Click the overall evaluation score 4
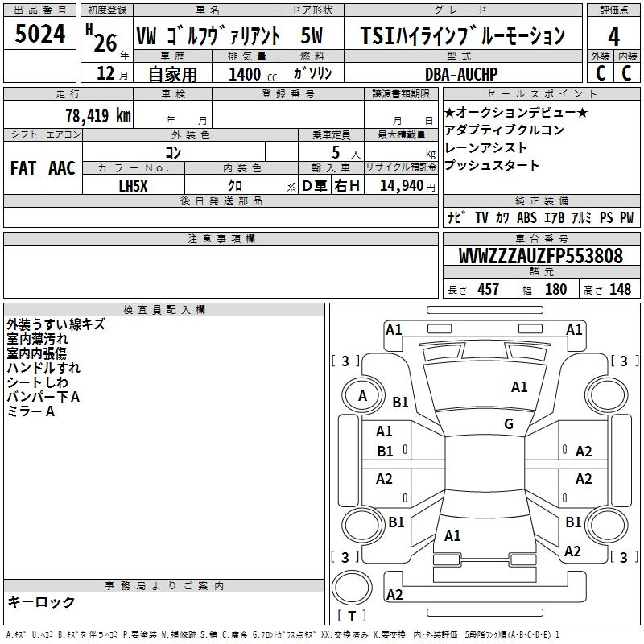This screenshot has width=644, height=644. pyautogui.click(x=613, y=37)
